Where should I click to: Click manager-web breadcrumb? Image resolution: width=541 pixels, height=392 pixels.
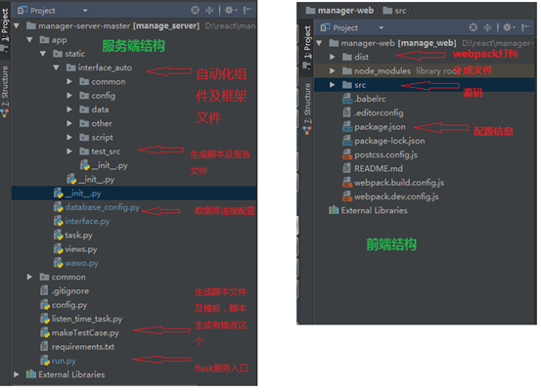[x=339, y=11]
